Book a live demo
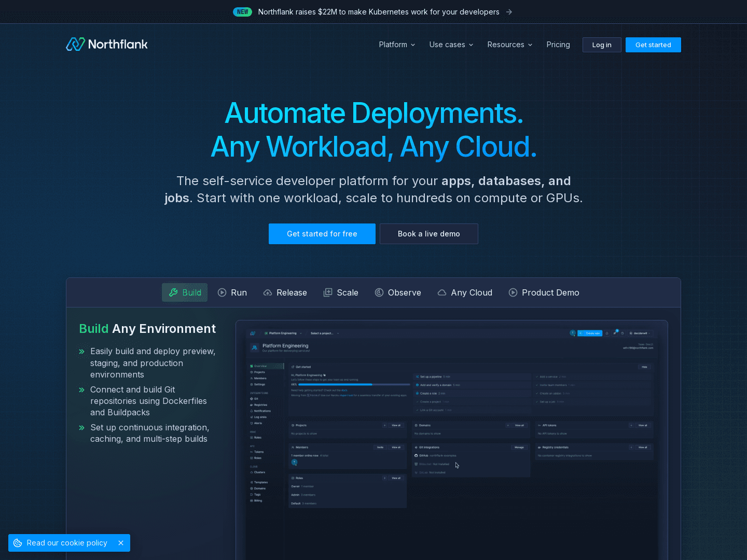Screen dimensions: 747x560 click(x=429, y=234)
